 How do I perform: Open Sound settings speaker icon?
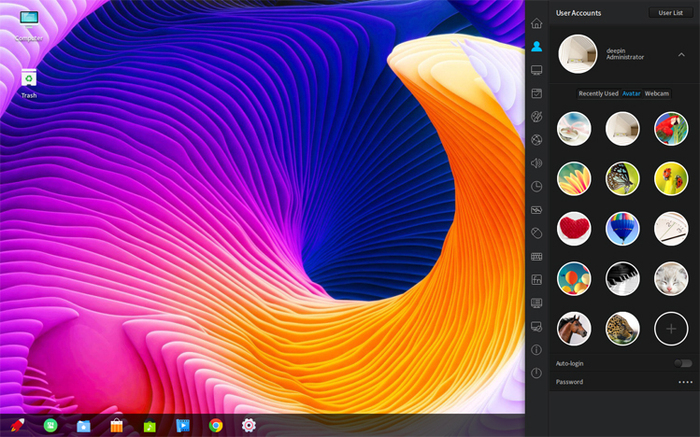(537, 163)
